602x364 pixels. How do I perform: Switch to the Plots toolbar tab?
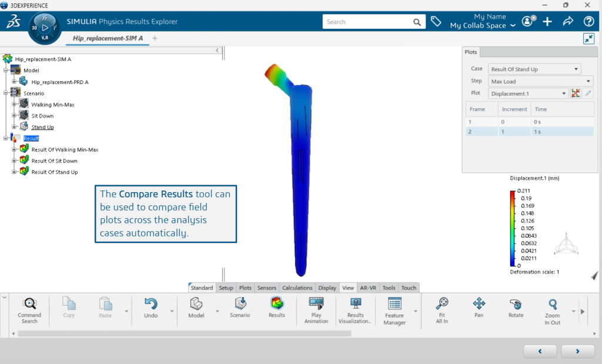245,288
